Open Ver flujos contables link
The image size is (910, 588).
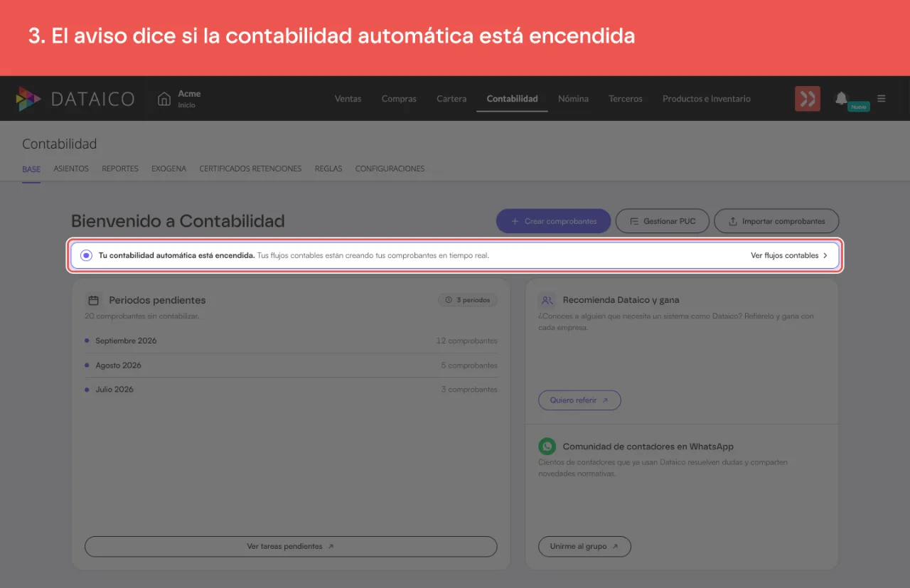(789, 255)
